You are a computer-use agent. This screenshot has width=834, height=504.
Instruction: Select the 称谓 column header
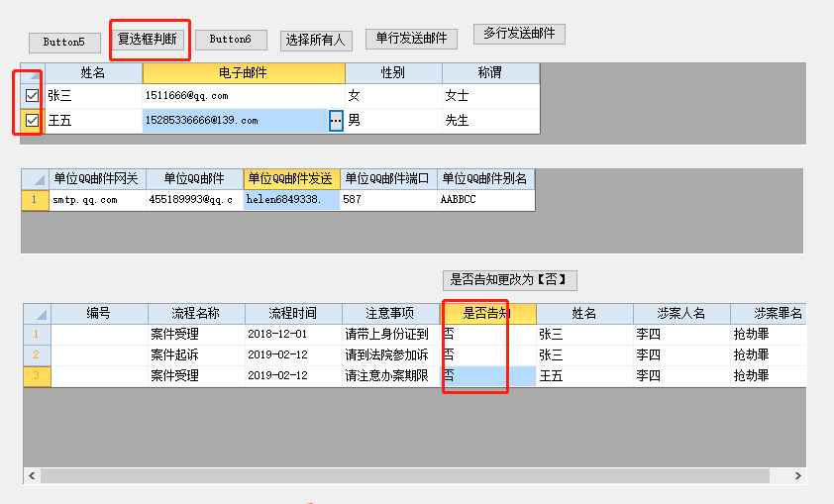(x=490, y=73)
